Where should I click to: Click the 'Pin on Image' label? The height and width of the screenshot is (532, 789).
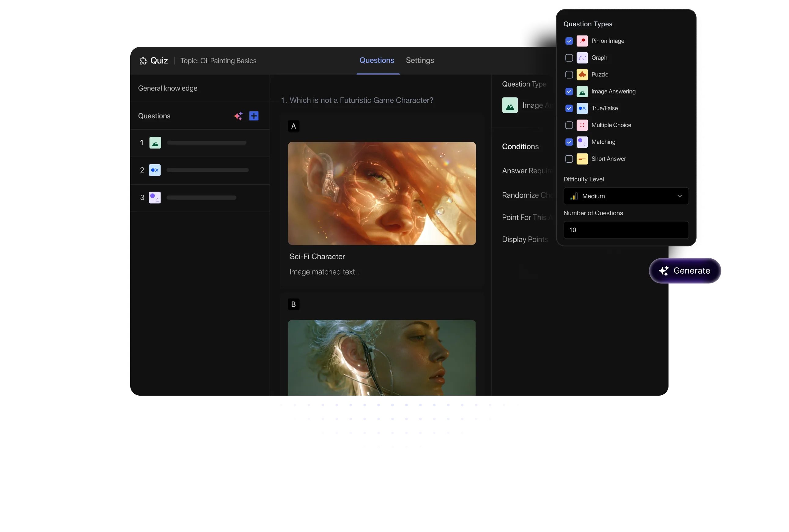607,41
